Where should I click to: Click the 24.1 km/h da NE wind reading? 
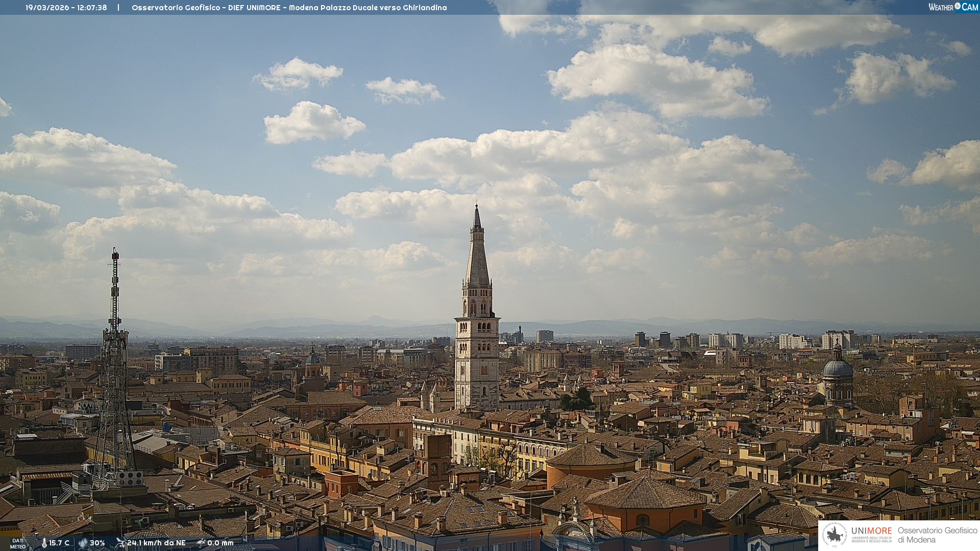coord(156,543)
